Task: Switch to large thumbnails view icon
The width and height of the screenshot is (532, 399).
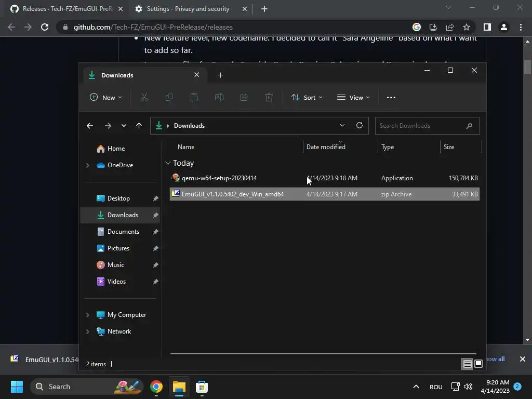Action: pyautogui.click(x=478, y=364)
